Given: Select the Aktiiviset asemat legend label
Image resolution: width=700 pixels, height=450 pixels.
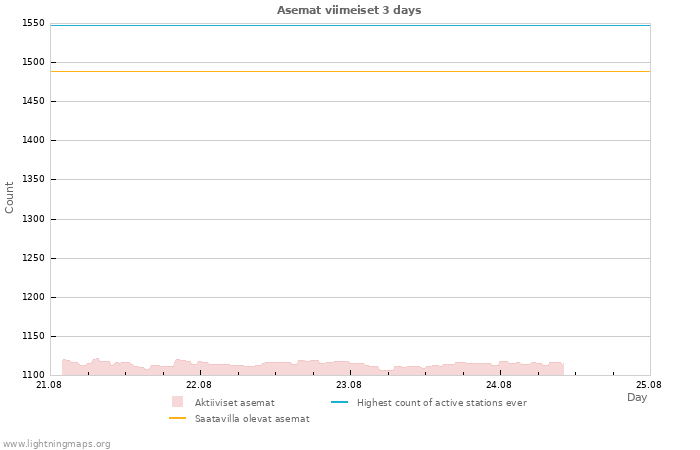Looking at the screenshot, I should 234,403.
